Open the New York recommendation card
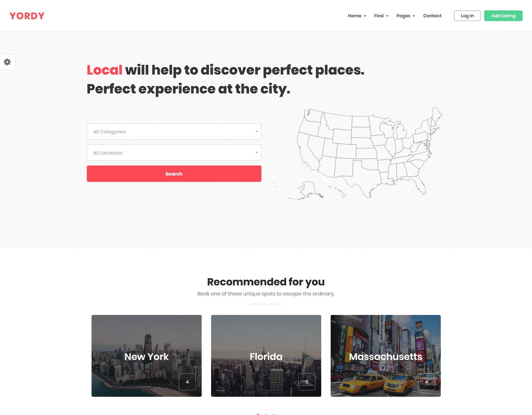Viewport: 532px width, 415px height. point(147,356)
